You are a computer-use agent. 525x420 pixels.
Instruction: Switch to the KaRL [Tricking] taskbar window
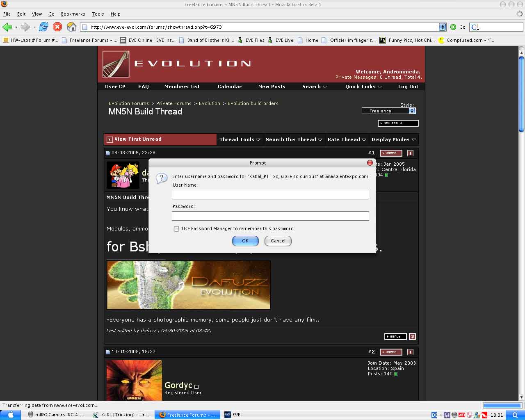coord(121,415)
